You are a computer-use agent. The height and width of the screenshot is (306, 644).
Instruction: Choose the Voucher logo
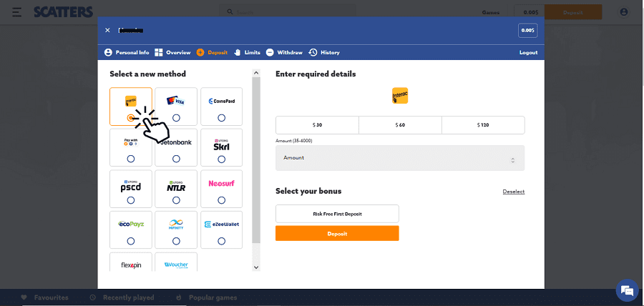(x=176, y=265)
